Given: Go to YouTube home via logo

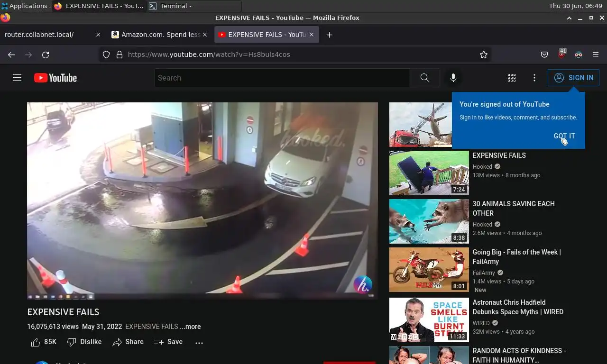Looking at the screenshot, I should click(55, 78).
